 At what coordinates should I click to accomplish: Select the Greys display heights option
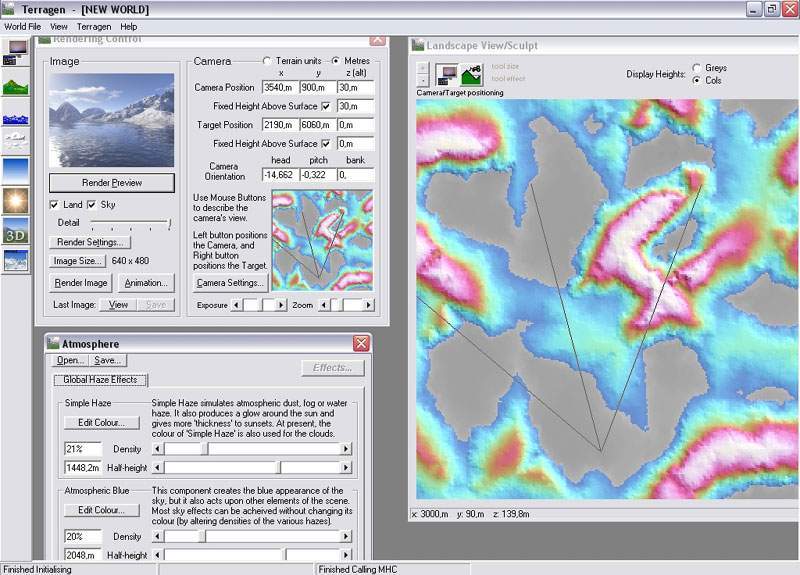[697, 68]
